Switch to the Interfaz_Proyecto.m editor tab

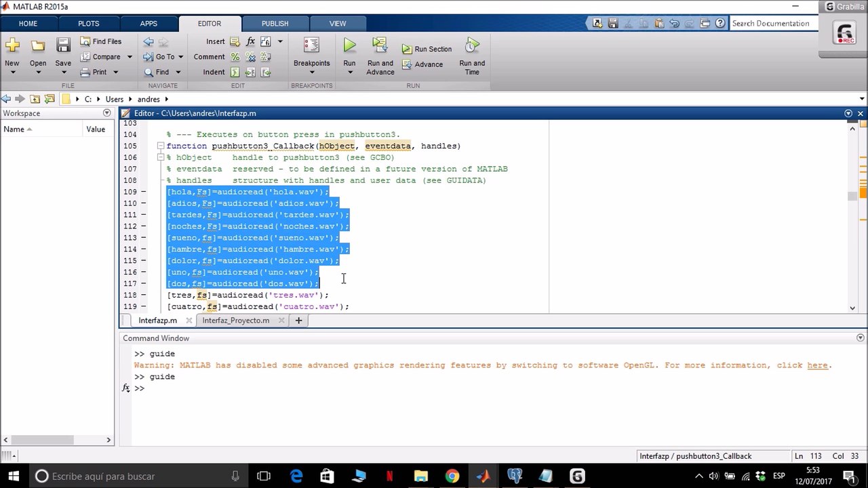[235, 321]
